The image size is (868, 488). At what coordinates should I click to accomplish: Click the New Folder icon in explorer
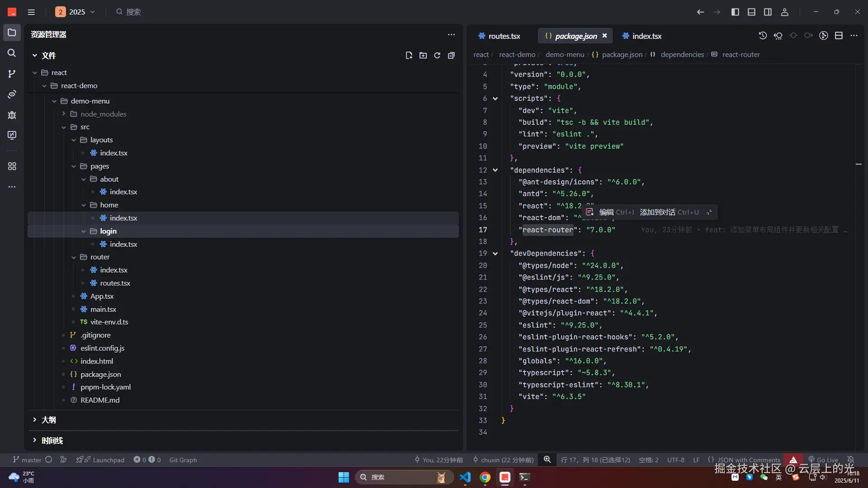point(423,55)
